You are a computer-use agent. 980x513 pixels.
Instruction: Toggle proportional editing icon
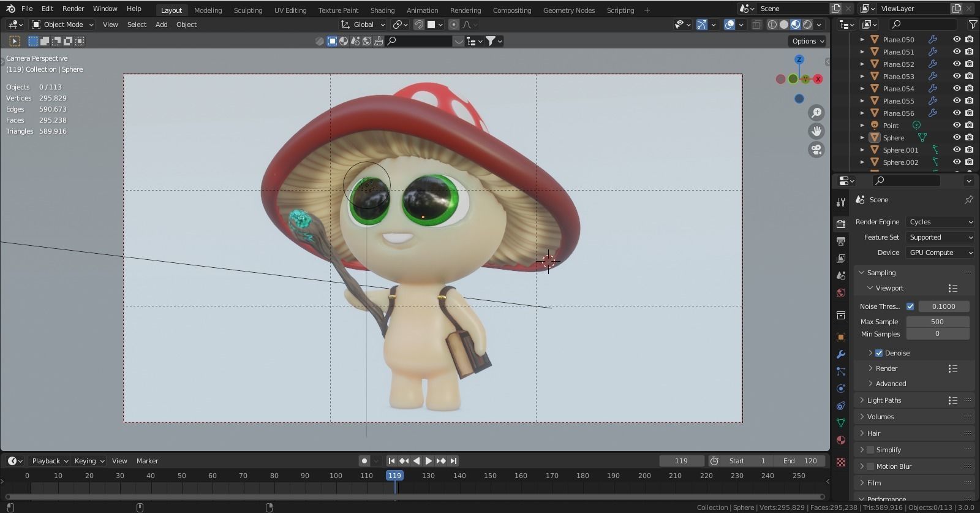[x=453, y=25]
